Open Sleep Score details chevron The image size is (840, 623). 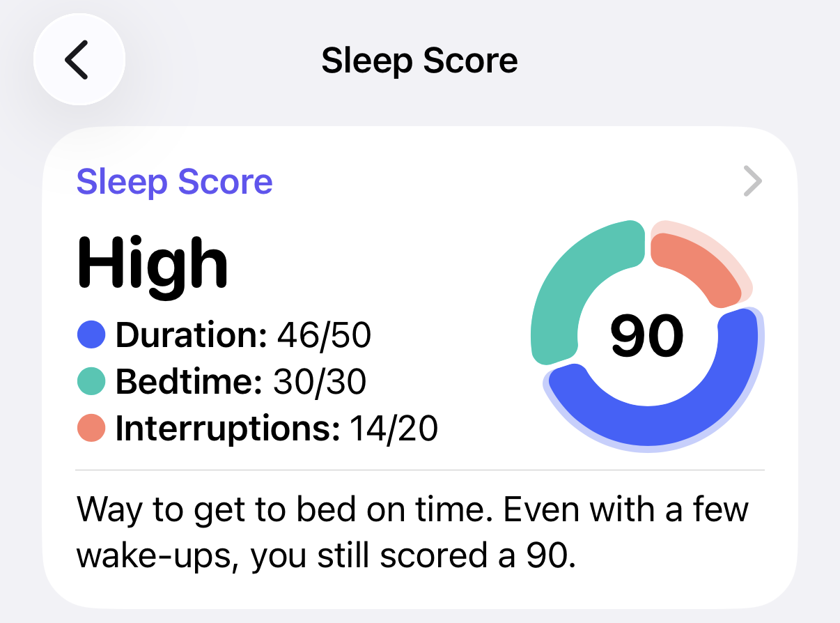pos(752,183)
